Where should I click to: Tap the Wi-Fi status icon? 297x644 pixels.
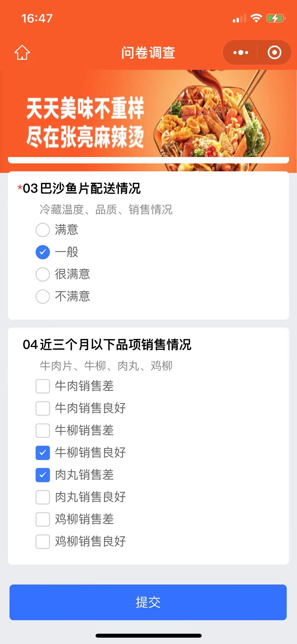tap(256, 19)
